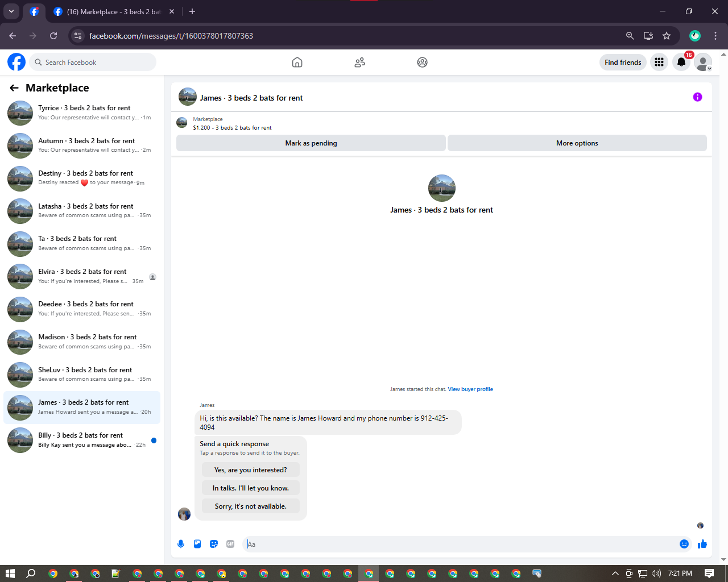Choose a sticker icon in composer
The height and width of the screenshot is (582, 728).
[214, 544]
